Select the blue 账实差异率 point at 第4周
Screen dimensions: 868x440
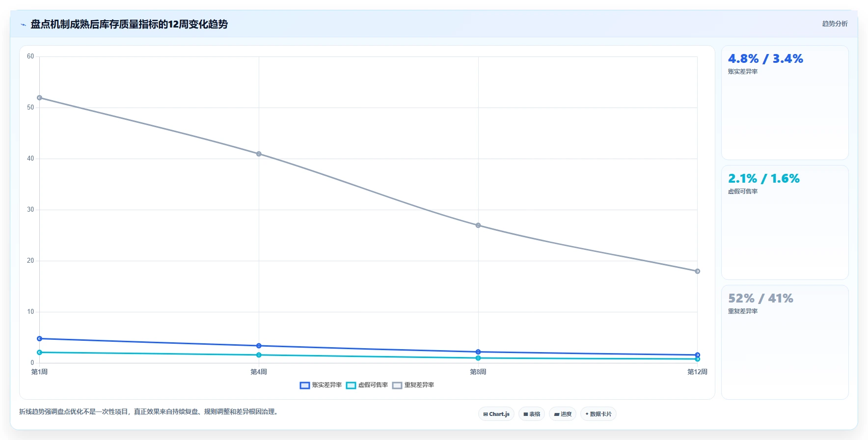tap(259, 346)
